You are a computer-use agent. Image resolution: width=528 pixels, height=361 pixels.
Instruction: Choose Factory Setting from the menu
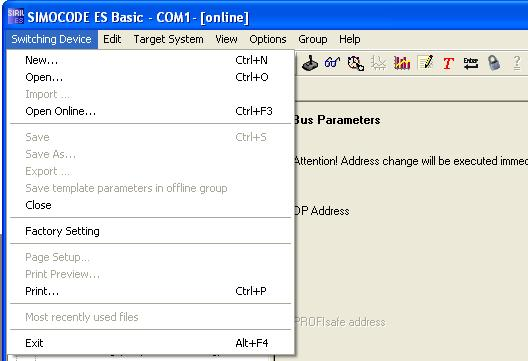(151, 231)
